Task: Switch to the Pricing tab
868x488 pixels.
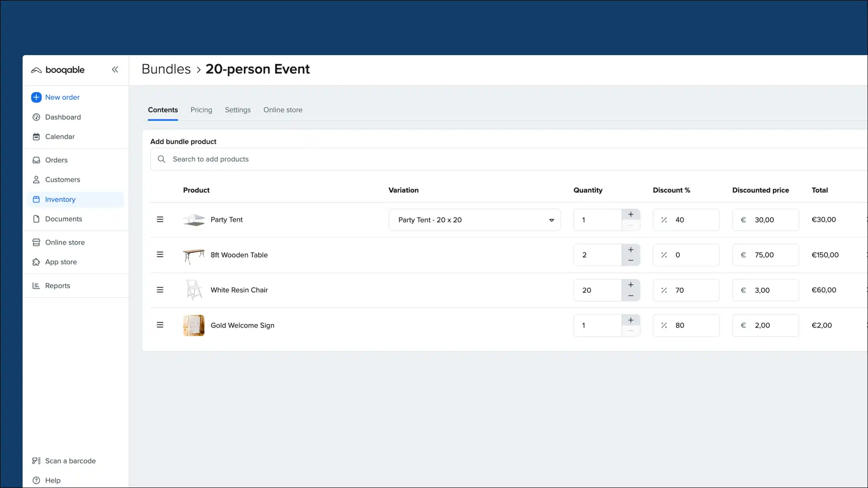Action: [x=201, y=110]
